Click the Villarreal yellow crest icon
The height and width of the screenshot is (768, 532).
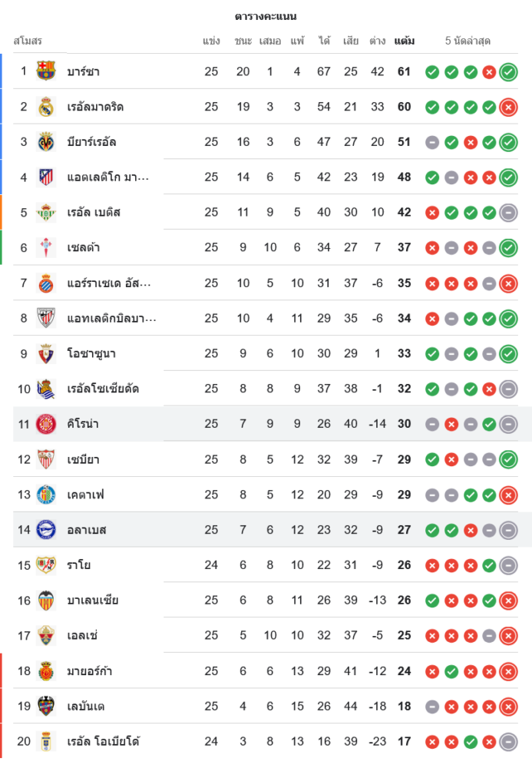(x=46, y=142)
